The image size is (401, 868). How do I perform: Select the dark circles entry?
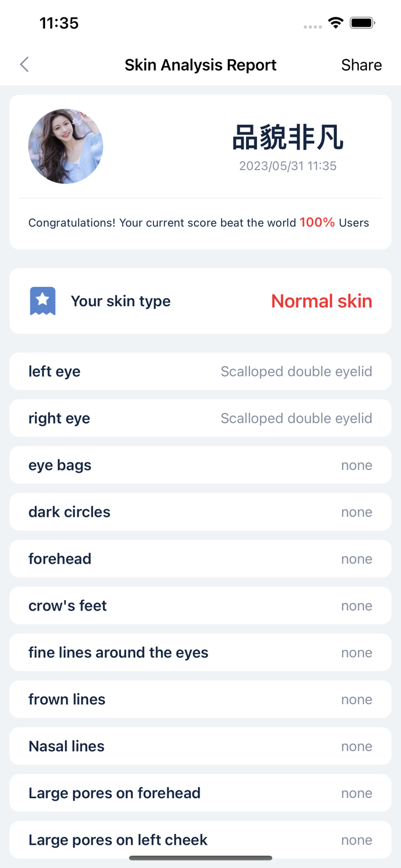point(200,512)
